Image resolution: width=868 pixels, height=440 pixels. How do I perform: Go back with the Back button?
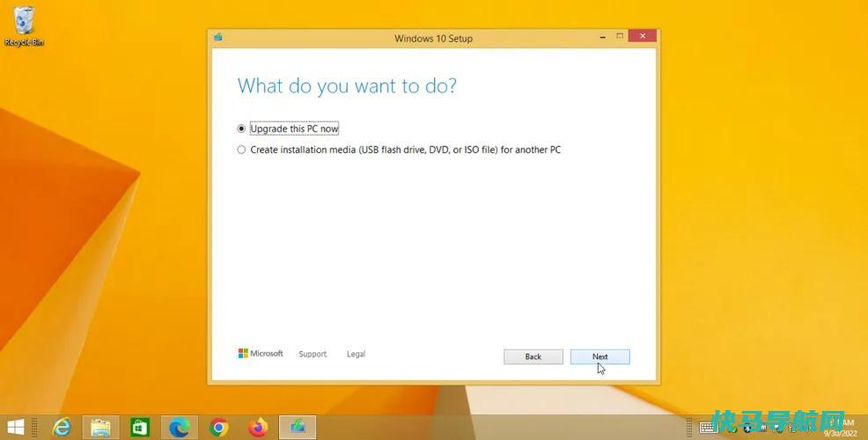(533, 356)
